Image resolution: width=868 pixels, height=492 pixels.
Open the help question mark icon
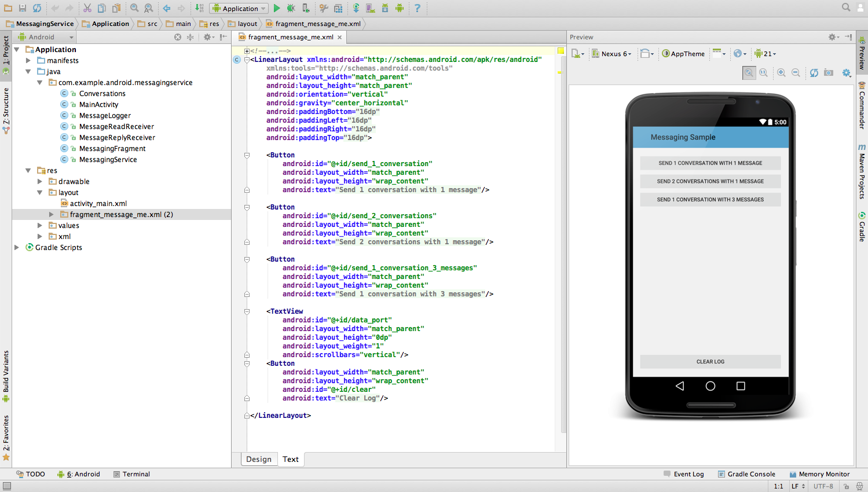coord(417,8)
